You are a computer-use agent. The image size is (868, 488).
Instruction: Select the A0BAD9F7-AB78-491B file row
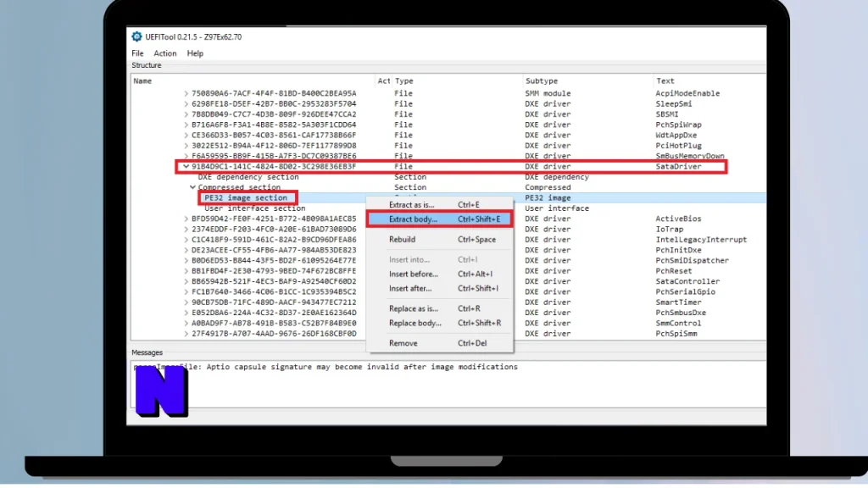click(x=274, y=323)
